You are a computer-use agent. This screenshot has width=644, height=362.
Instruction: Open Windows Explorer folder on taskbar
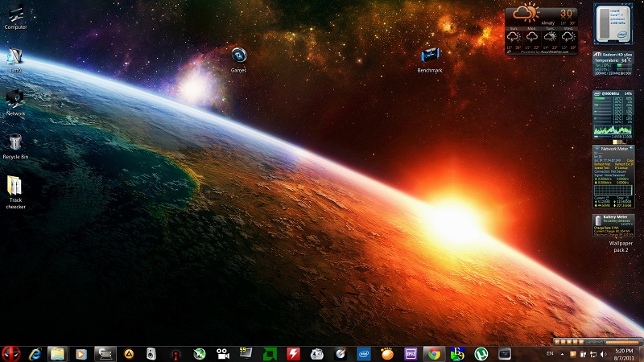pos(57,354)
